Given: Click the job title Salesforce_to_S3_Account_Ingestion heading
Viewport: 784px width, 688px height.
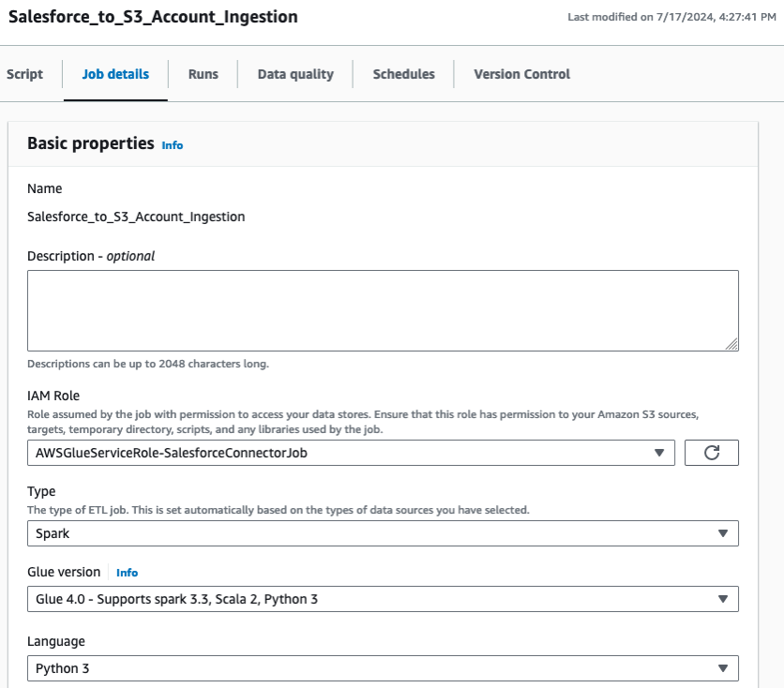Looking at the screenshot, I should [153, 17].
